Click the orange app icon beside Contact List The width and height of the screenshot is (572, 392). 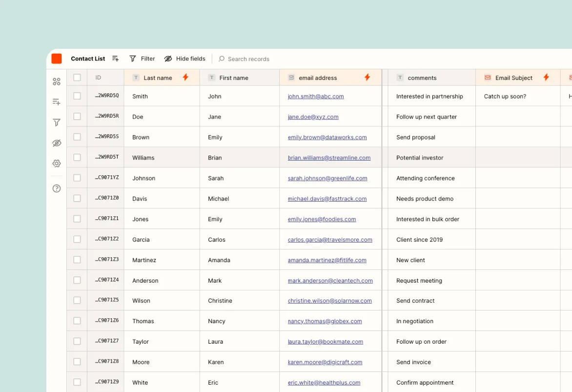[x=56, y=58]
